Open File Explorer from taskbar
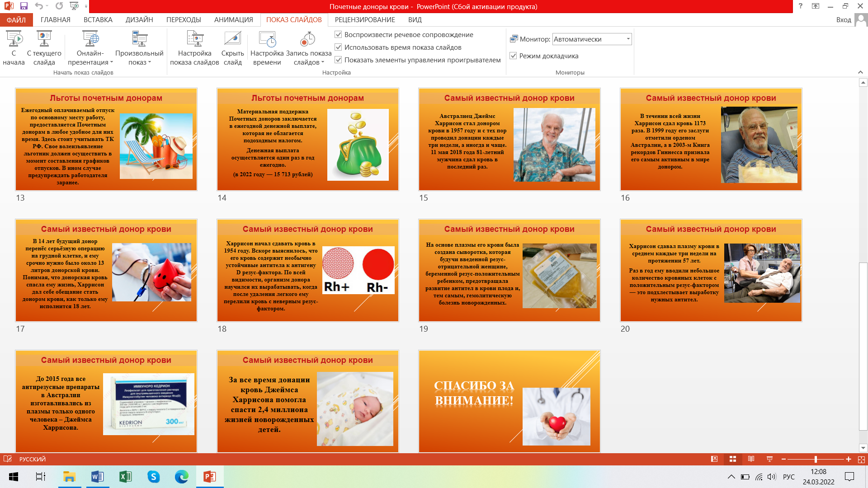868x488 pixels. pos(69,477)
